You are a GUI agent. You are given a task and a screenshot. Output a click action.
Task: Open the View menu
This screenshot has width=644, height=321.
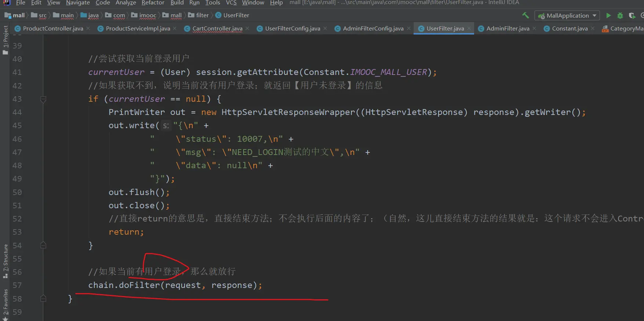coord(54,3)
